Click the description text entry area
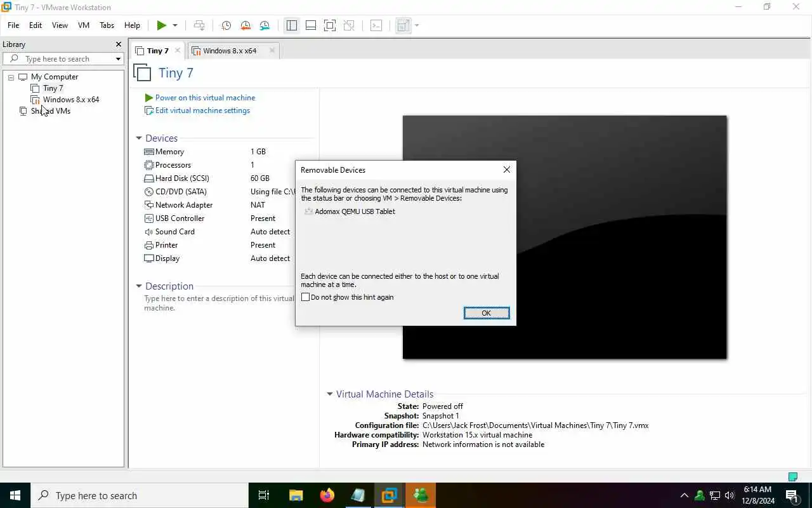The image size is (812, 508). point(219,303)
